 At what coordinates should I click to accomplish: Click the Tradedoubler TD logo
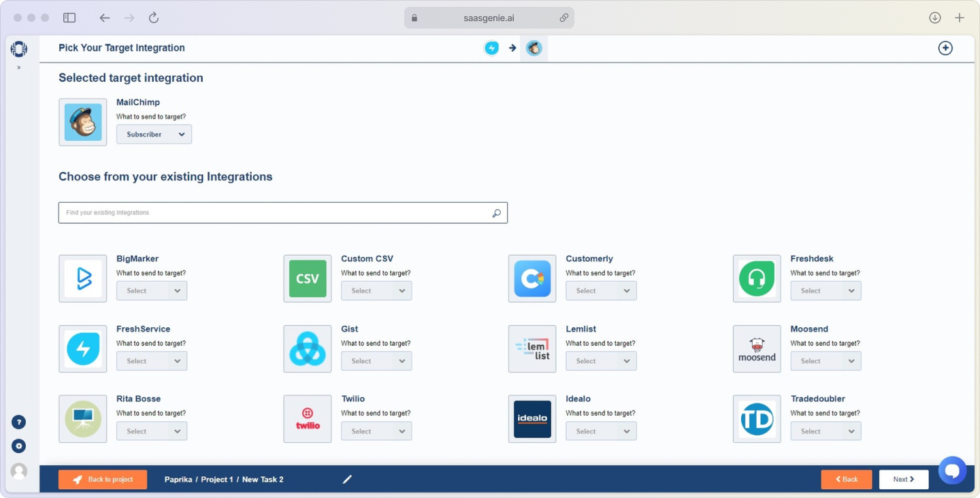click(x=757, y=419)
